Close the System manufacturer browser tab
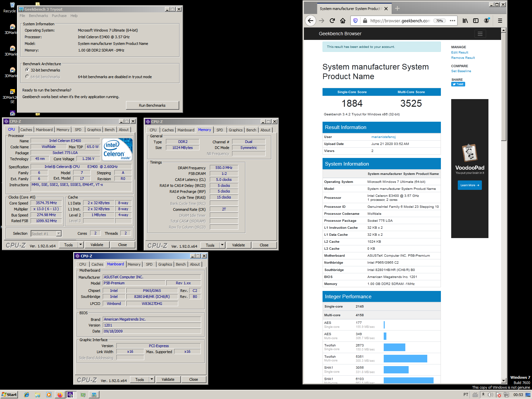532x399 pixels. [386, 9]
